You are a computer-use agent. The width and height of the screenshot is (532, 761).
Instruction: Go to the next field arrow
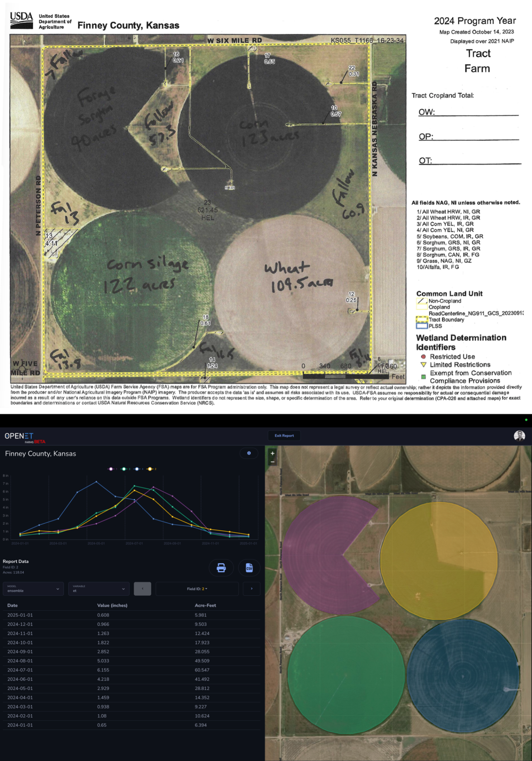point(252,589)
